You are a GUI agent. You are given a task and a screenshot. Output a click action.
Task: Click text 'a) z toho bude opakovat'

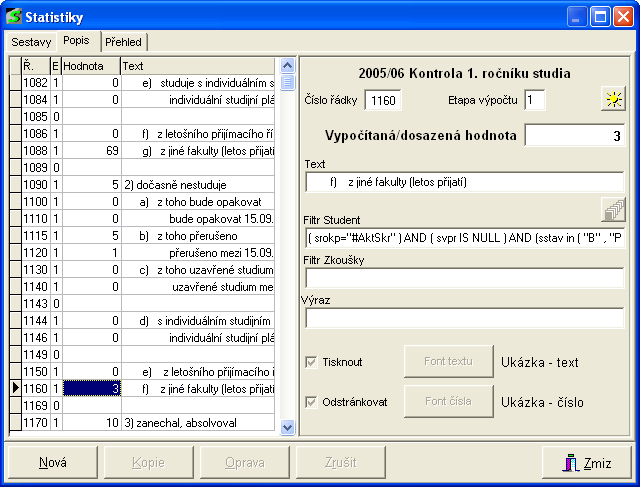200,202
